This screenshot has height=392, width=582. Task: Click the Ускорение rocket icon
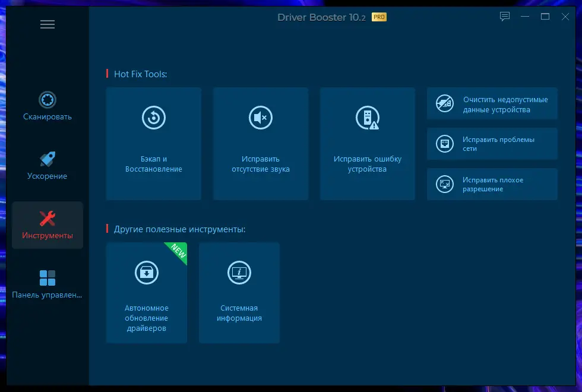pos(48,159)
